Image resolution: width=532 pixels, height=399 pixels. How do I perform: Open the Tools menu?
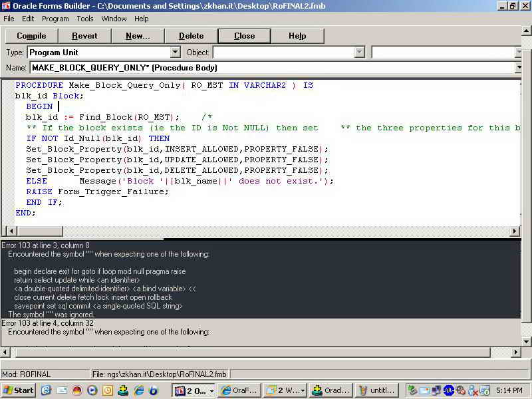(x=85, y=19)
